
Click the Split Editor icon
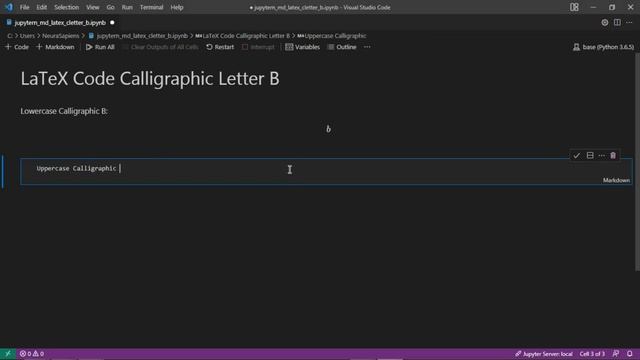617,23
